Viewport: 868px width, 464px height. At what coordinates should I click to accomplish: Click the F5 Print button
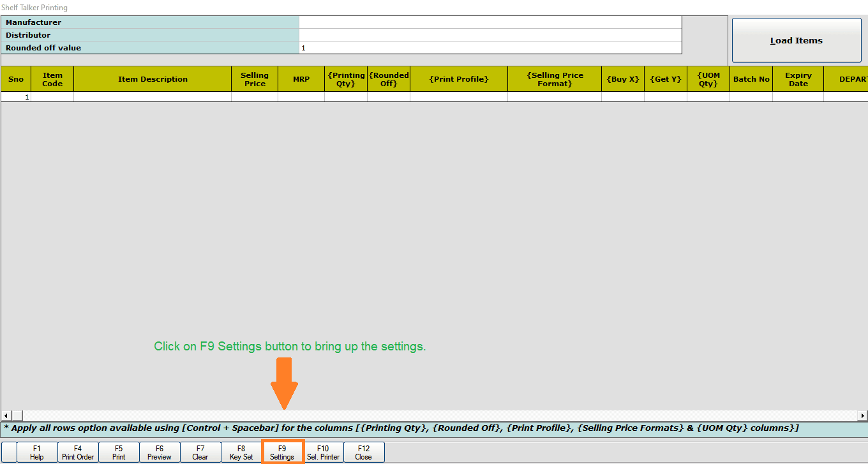point(119,453)
